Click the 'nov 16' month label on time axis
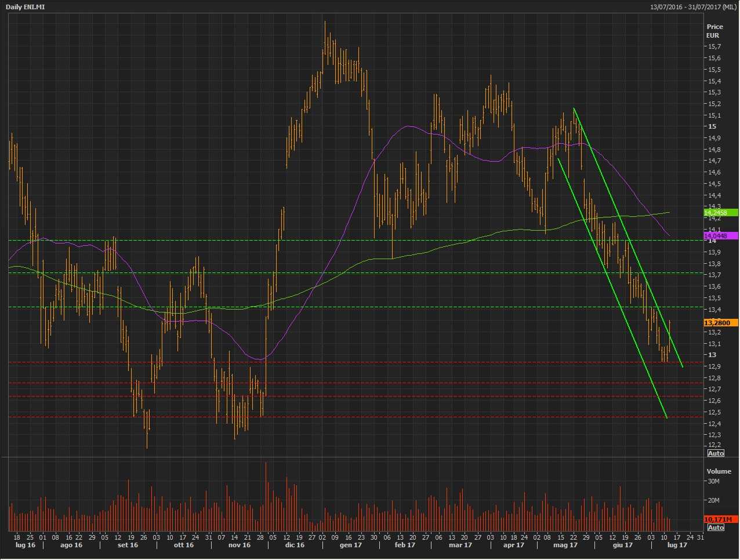This screenshot has height=560, width=740. coord(239,545)
